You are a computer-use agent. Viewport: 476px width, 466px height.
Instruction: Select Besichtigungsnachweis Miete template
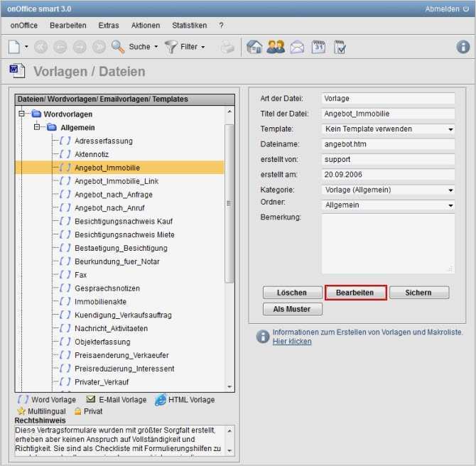tap(124, 234)
